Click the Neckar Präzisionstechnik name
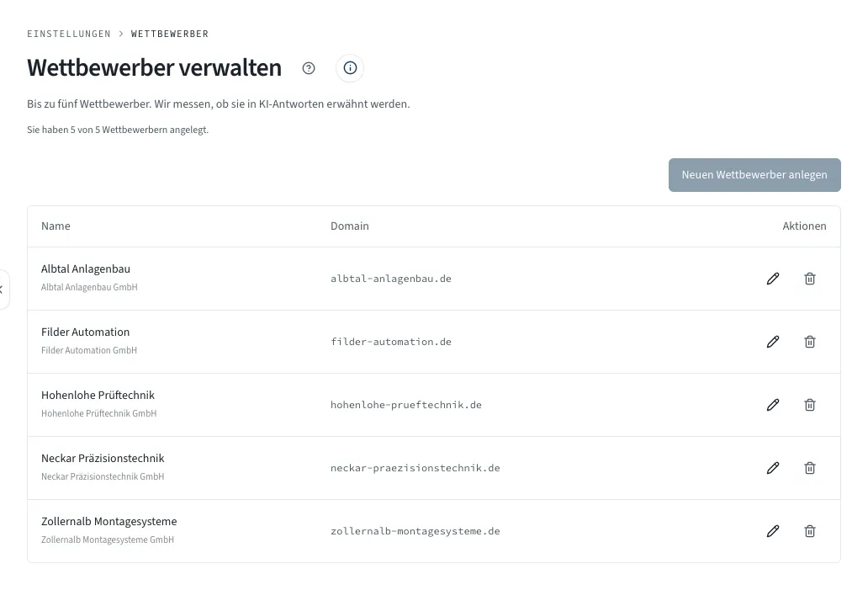 coord(103,459)
